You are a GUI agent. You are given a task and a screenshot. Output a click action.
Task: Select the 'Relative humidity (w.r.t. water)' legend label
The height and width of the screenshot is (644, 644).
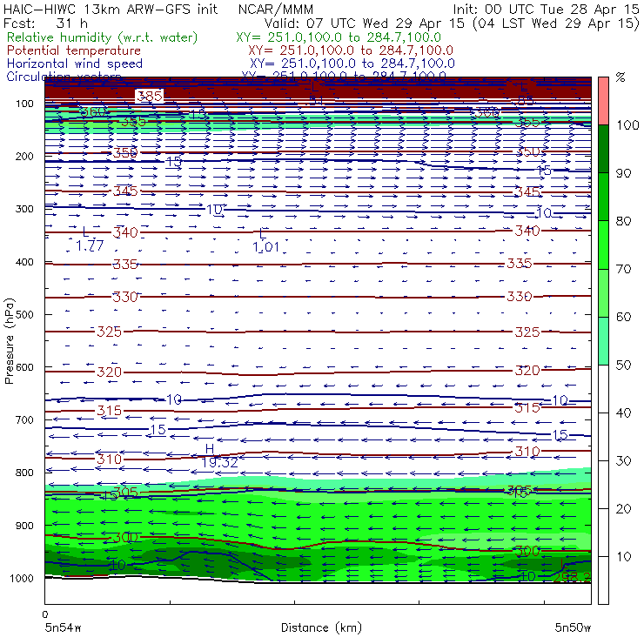coord(103,37)
